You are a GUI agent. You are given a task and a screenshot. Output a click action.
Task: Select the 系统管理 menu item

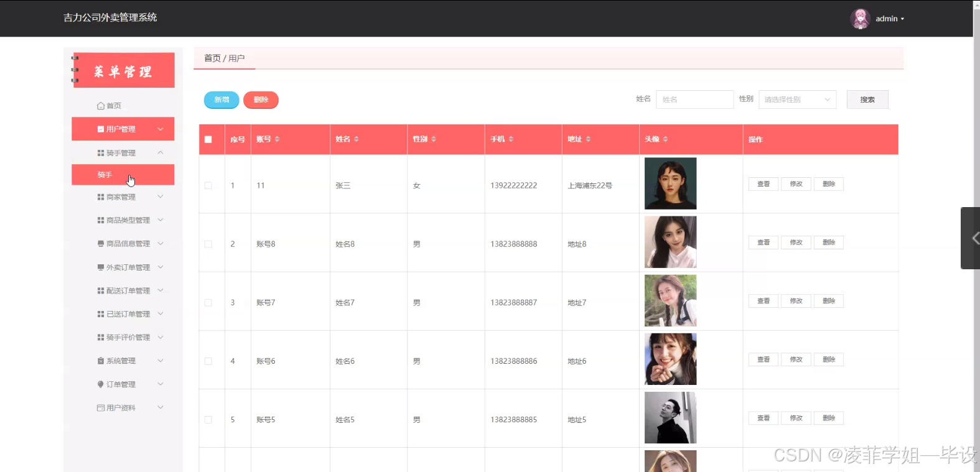(123, 361)
